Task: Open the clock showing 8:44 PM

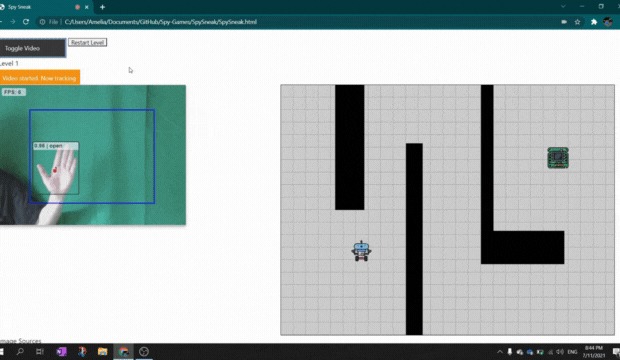Action: point(594,352)
